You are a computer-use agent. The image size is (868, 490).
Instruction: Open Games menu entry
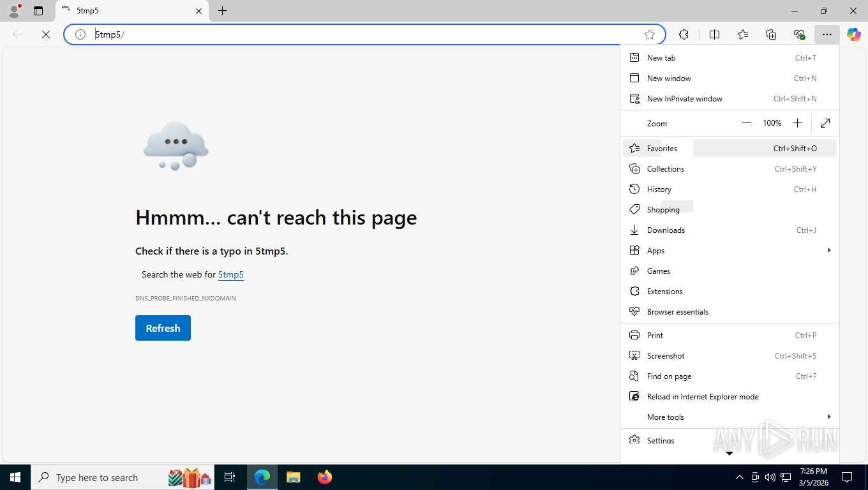click(x=730, y=271)
